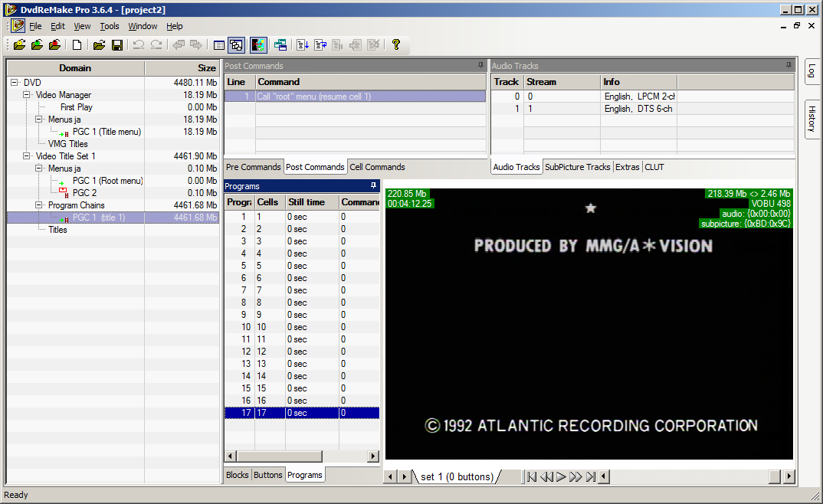Image resolution: width=823 pixels, height=504 pixels.
Task: Toggle the tree view toolbar button
Action: pos(236,45)
